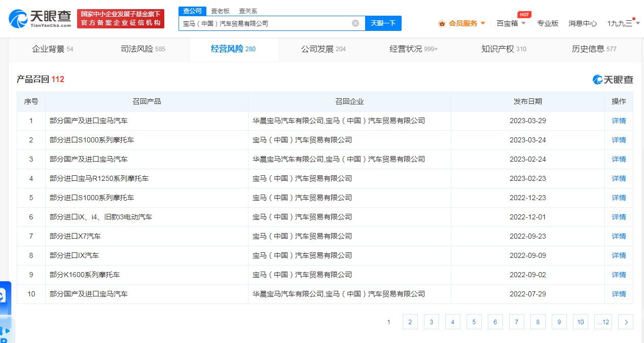Open 详情 for 部分进口IX汽车 recall
Viewport: 644px width, 343px height.
(x=619, y=255)
